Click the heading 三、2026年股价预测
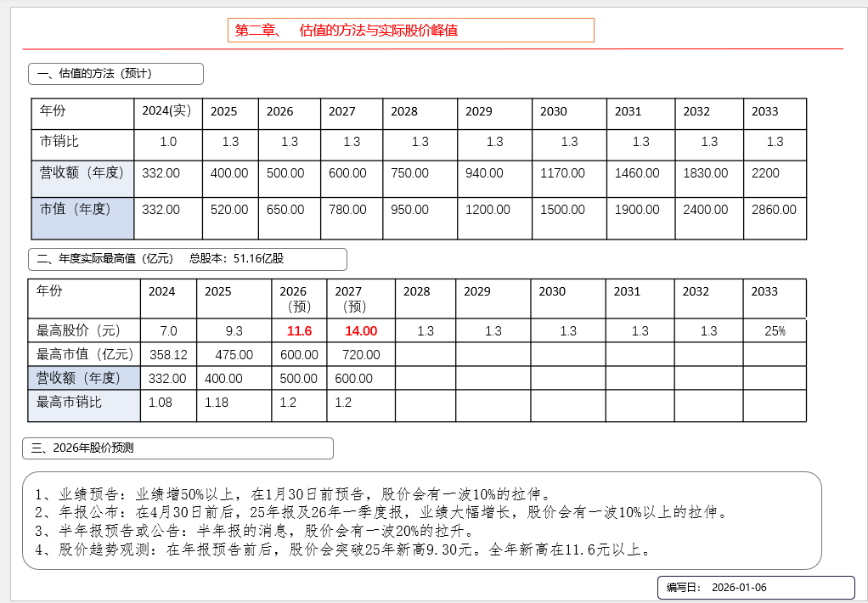This screenshot has width=868, height=603. [x=178, y=448]
